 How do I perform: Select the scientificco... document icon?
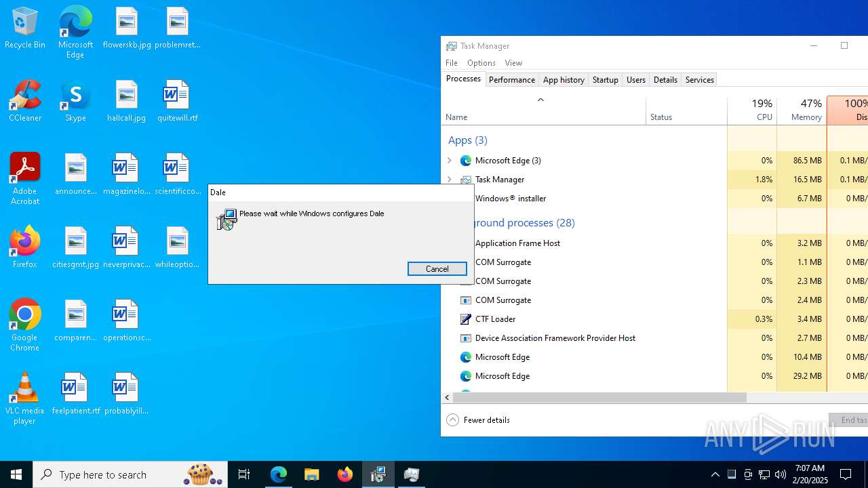[177, 175]
